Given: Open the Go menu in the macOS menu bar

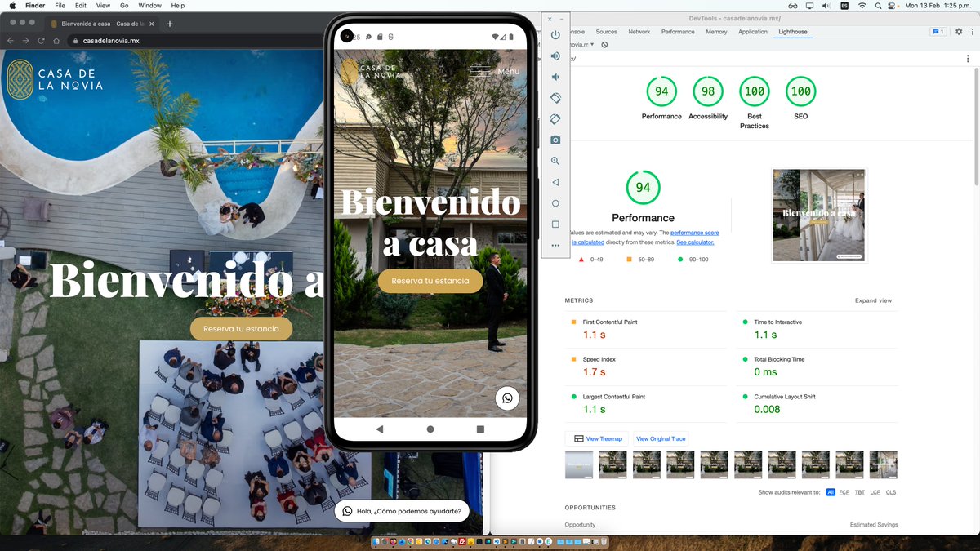Looking at the screenshot, I should click(124, 6).
